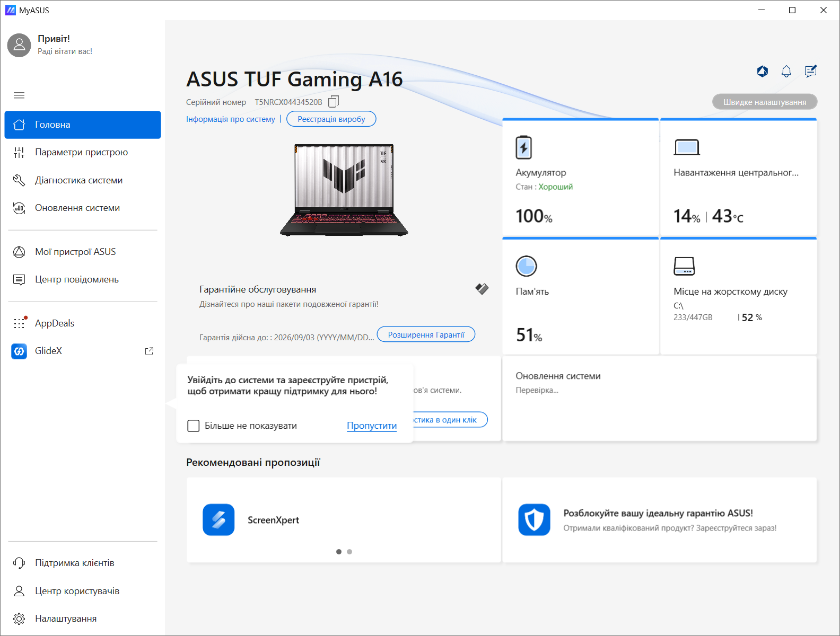
Task: Click serial number T5NRCX04434520B
Action: point(288,102)
